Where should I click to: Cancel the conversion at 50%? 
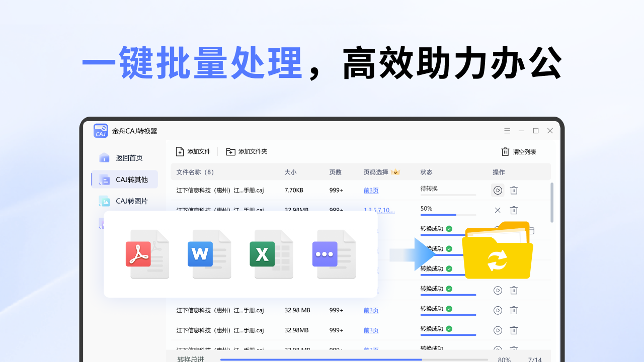[x=498, y=210]
